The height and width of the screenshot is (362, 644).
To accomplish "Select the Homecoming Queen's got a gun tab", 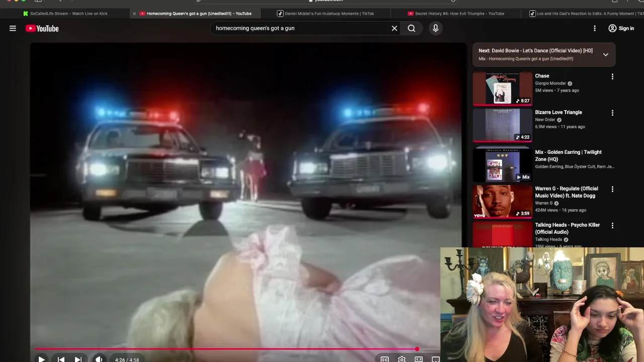I will [195, 14].
